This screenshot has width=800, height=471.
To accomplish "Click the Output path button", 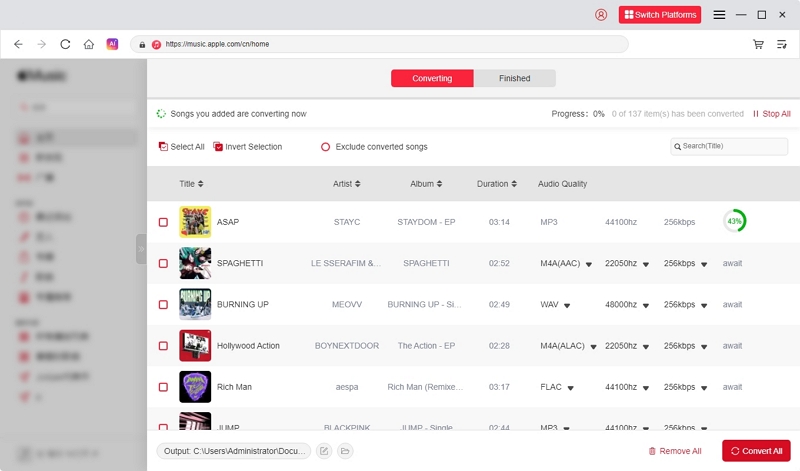I will [x=234, y=451].
